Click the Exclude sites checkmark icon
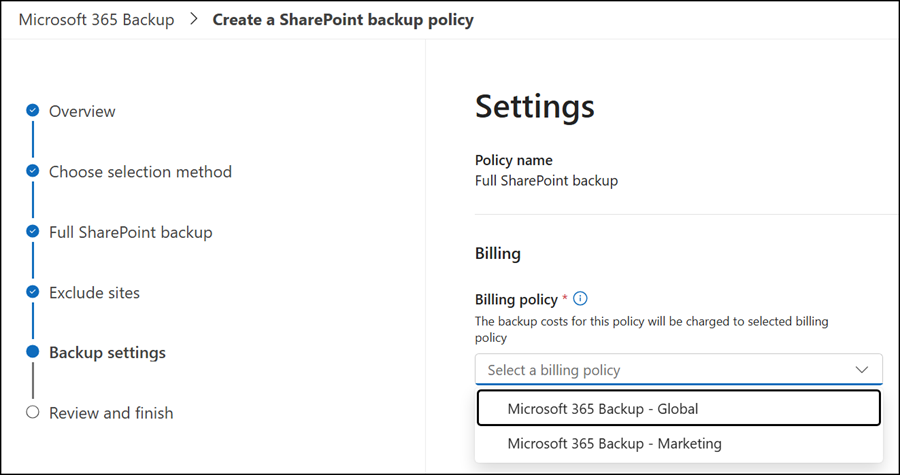The width and height of the screenshot is (900, 476). click(x=33, y=292)
